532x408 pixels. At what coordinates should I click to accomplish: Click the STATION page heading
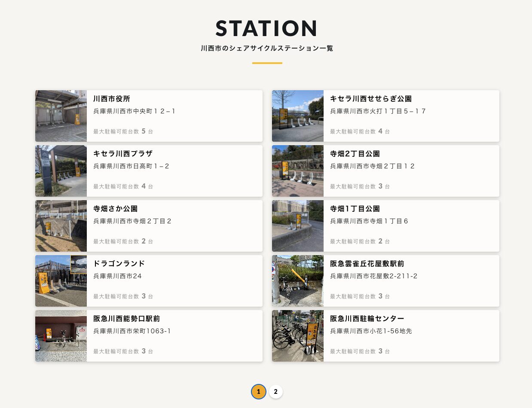click(x=266, y=28)
